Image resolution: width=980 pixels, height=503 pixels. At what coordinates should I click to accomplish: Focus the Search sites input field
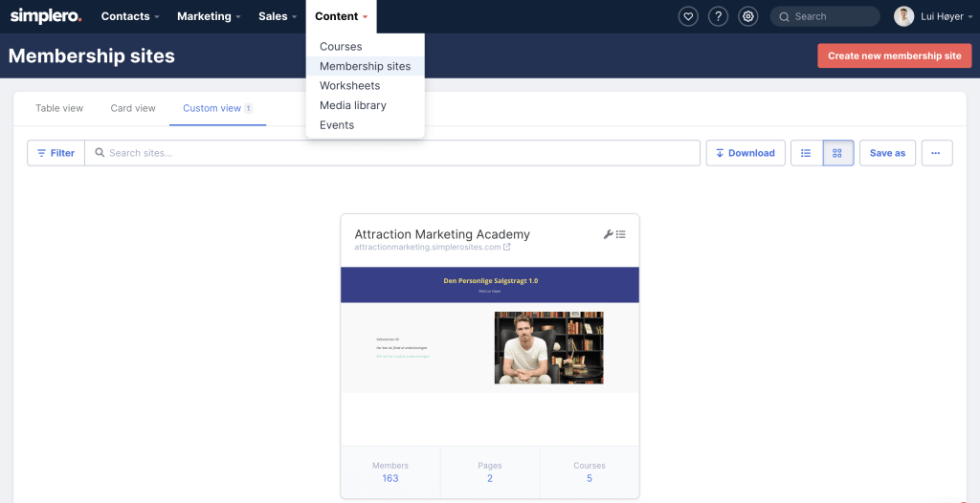point(392,153)
